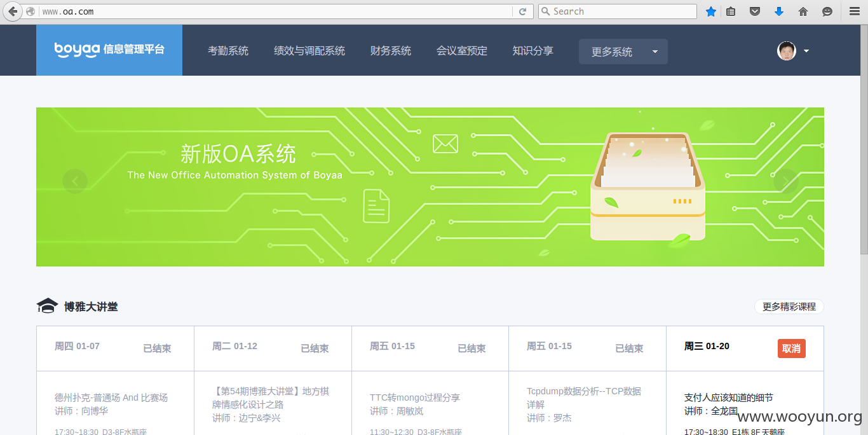This screenshot has width=868, height=435.
Task: Click the graduation cap icon by 博雅大讲堂
Action: 47,306
